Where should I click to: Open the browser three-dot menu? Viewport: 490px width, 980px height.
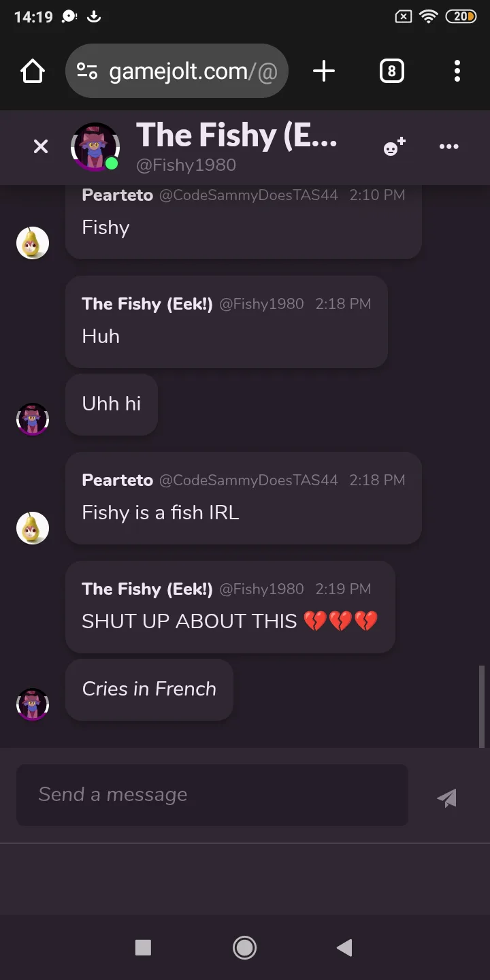(x=457, y=71)
